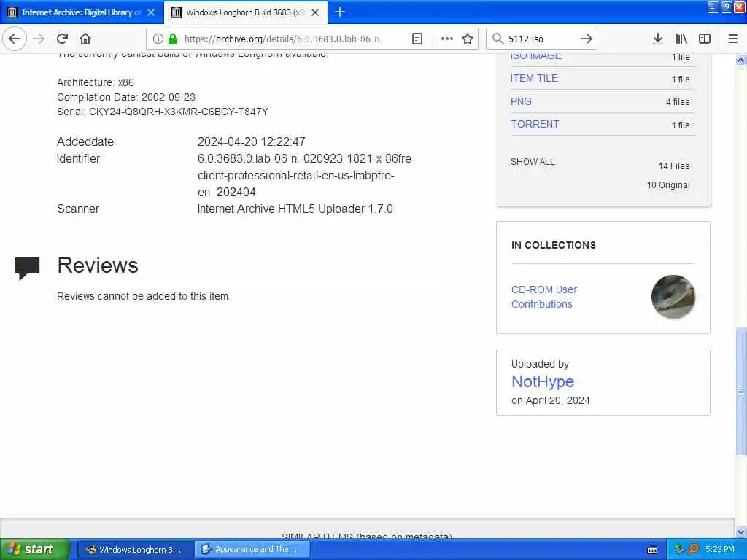
Task: Open uploader NotHype profile
Action: (x=543, y=381)
